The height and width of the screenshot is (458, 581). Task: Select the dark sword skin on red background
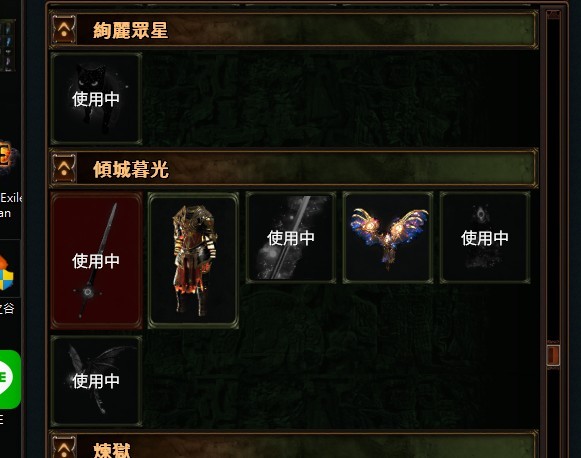click(96, 260)
